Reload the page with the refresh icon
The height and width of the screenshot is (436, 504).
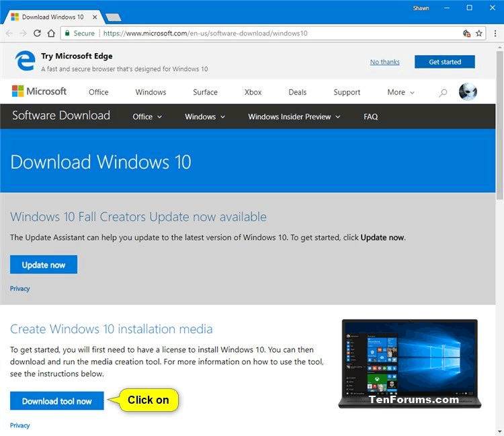pos(37,34)
